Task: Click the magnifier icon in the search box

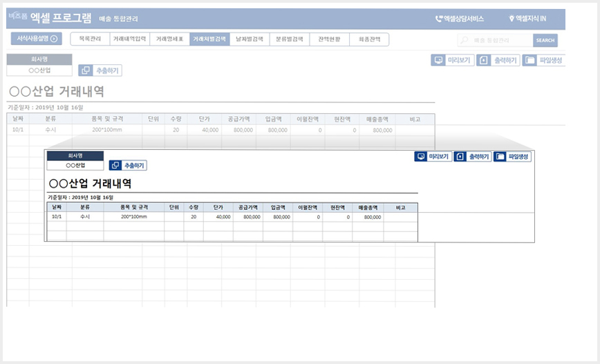Action: pyautogui.click(x=464, y=40)
